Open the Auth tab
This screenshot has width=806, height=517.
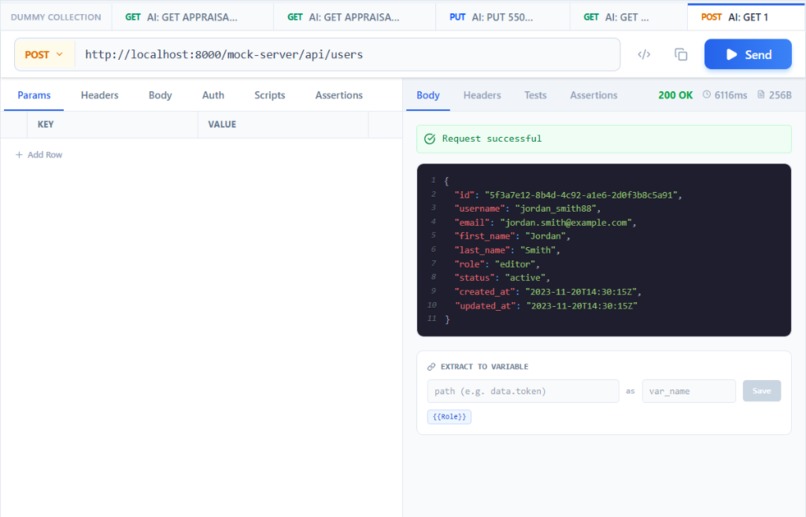pos(213,95)
